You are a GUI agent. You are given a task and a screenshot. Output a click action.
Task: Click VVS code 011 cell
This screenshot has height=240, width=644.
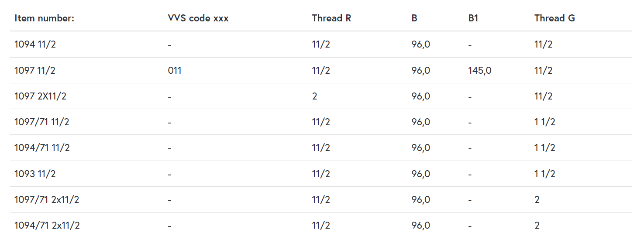tap(175, 70)
